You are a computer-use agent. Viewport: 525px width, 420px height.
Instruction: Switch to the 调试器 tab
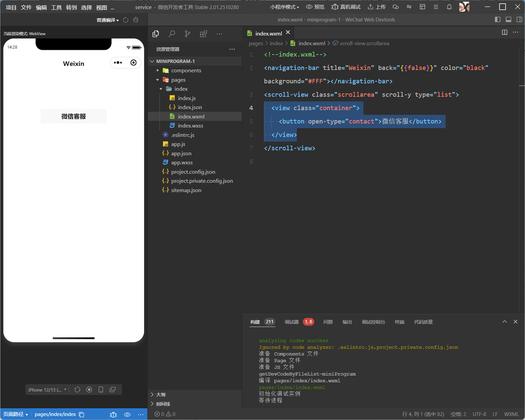point(291,322)
